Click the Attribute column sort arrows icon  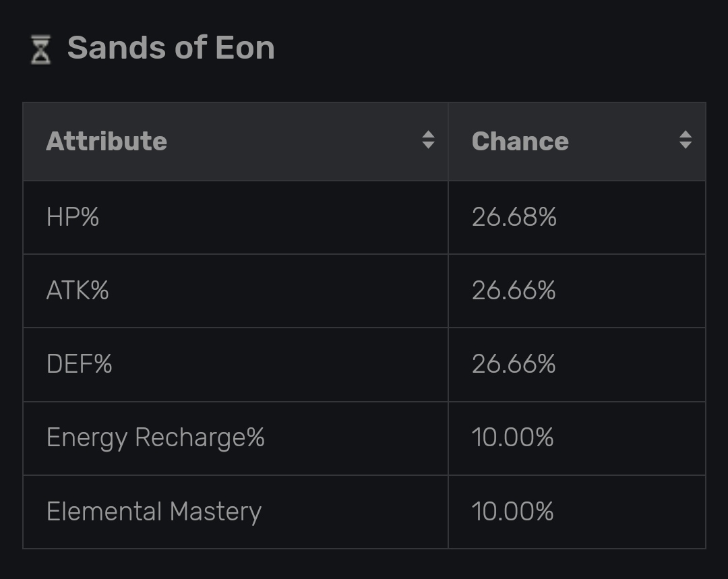pyautogui.click(x=428, y=140)
